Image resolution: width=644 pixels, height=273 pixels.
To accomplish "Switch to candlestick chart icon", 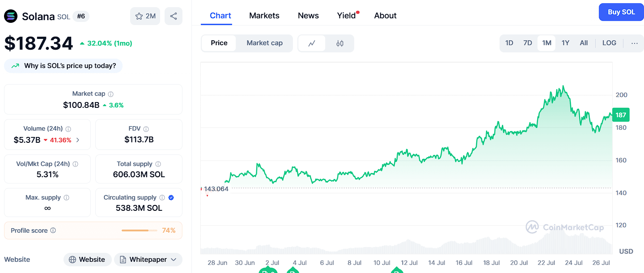I will click(x=340, y=43).
